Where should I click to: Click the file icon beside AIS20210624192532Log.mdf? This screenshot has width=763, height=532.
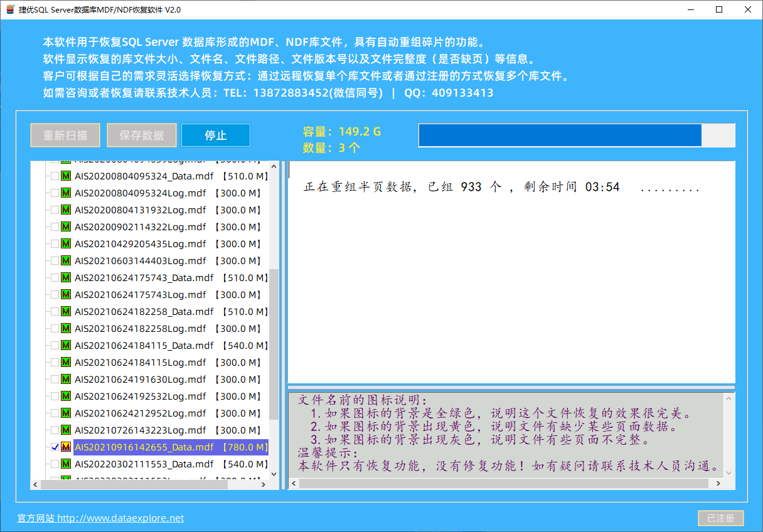(x=66, y=396)
